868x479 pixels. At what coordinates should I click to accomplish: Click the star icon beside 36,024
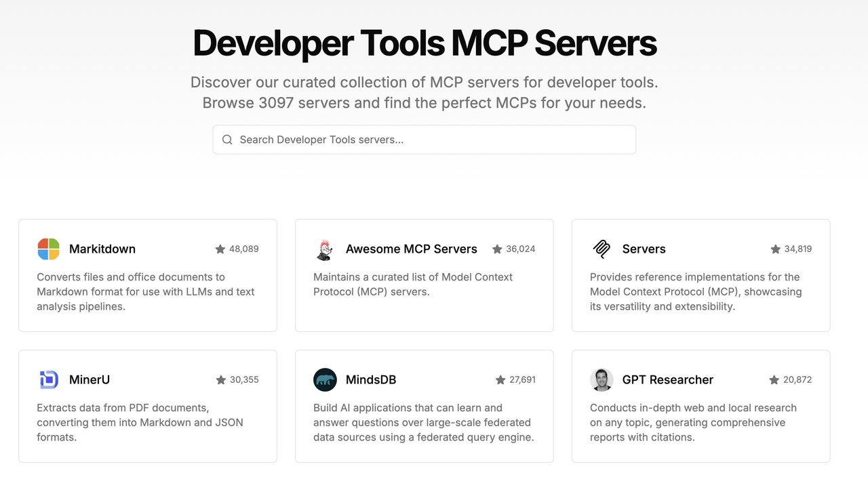pos(497,249)
